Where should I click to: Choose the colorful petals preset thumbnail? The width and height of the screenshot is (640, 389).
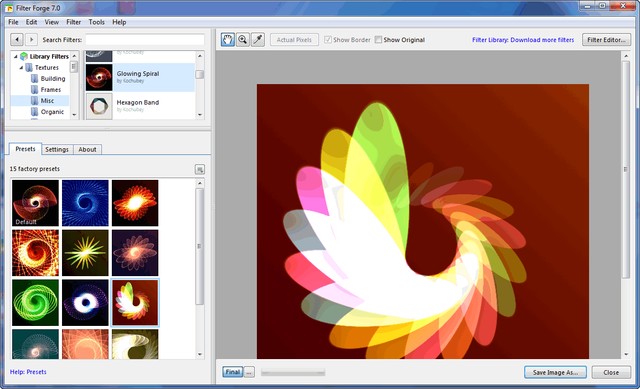(135, 302)
